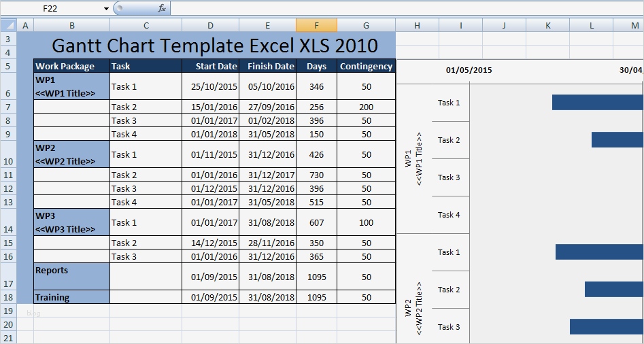This screenshot has height=344, width=644.
Task: Click WP2 Task 2 bar in chart
Action: point(614,289)
